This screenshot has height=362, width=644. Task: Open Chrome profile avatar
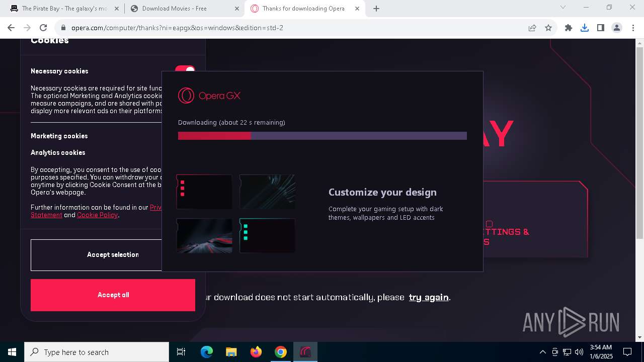(x=617, y=28)
